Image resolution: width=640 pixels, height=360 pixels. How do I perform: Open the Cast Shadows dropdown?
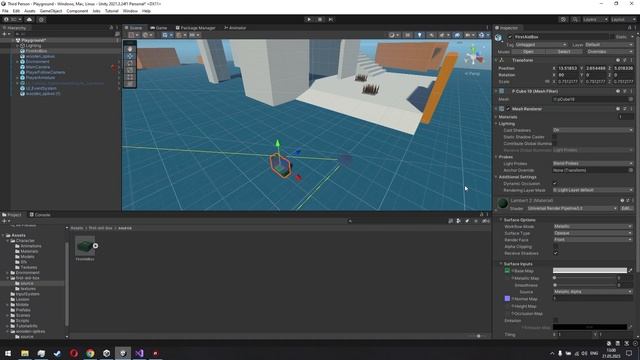point(593,130)
